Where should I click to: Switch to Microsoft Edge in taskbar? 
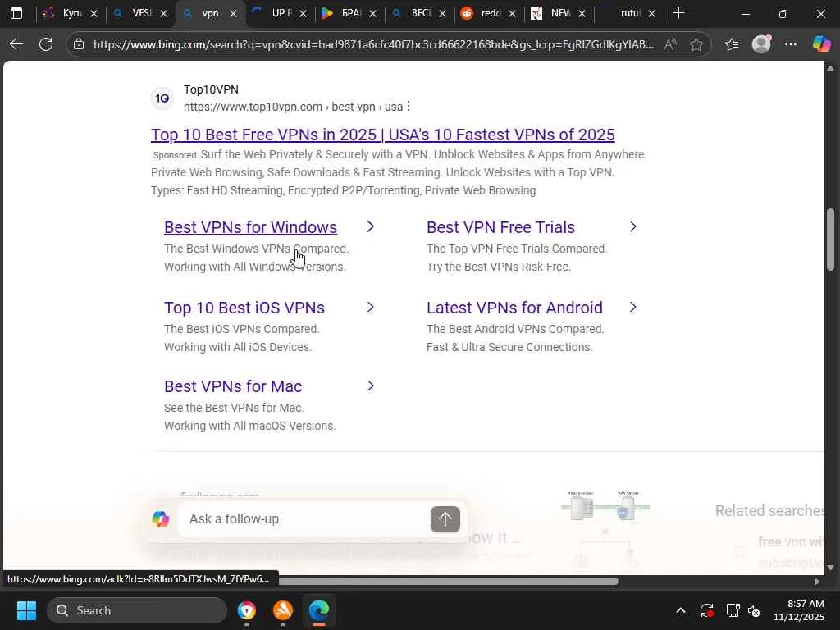pos(319,610)
